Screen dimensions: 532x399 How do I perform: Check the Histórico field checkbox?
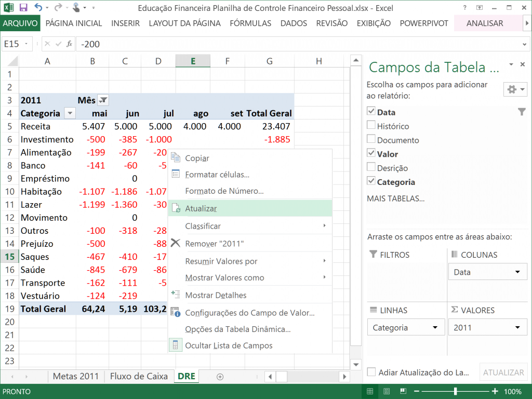[x=371, y=125]
